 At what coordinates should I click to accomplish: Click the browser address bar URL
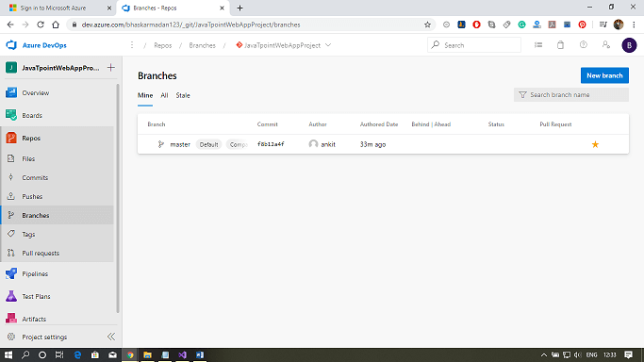tap(191, 25)
